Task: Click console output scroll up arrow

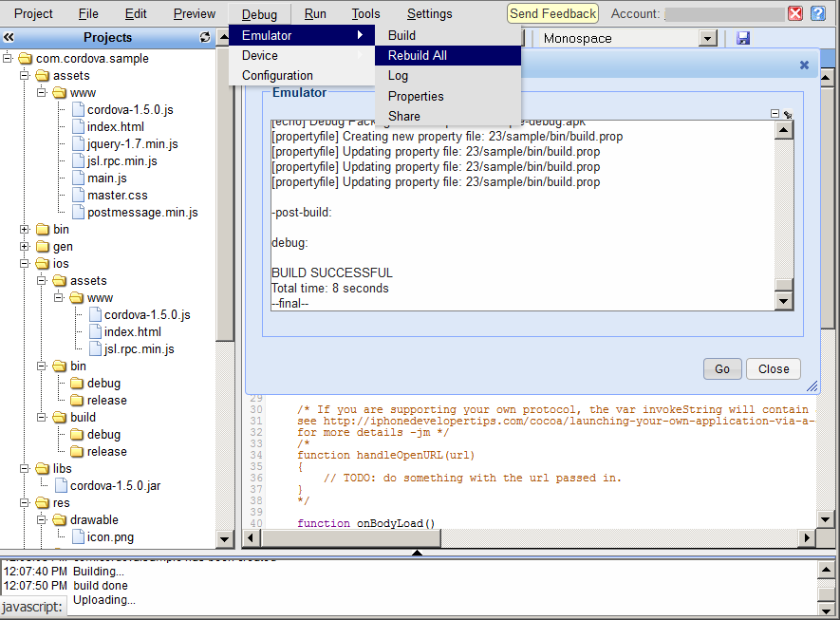Action: click(x=826, y=570)
